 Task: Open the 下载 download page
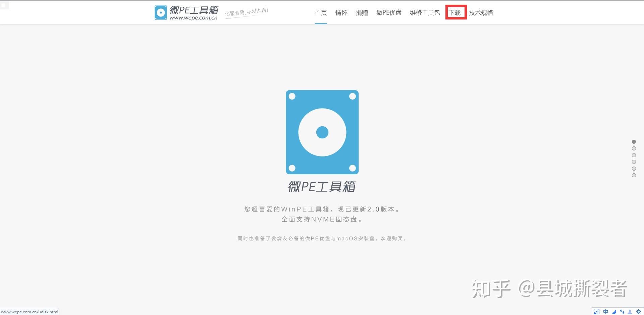click(x=455, y=13)
